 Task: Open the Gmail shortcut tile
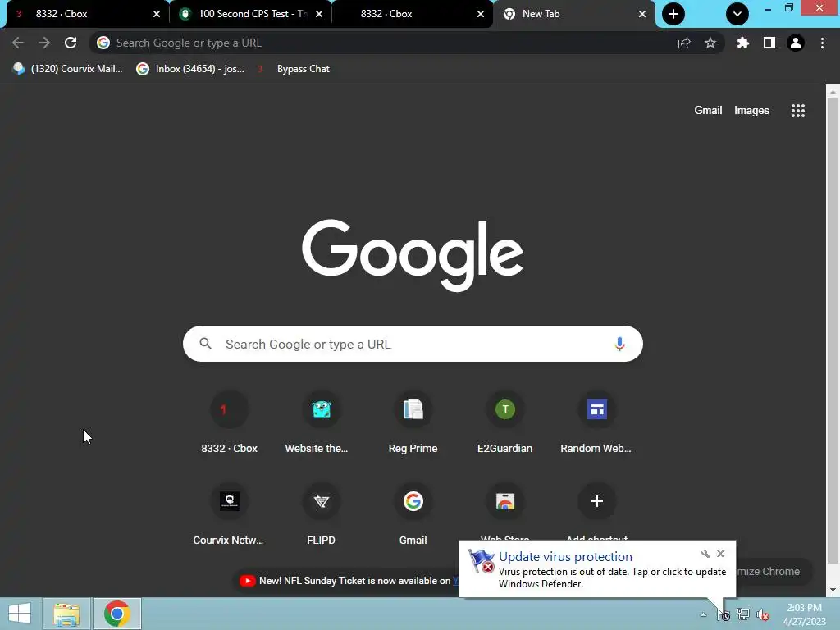pos(413,515)
